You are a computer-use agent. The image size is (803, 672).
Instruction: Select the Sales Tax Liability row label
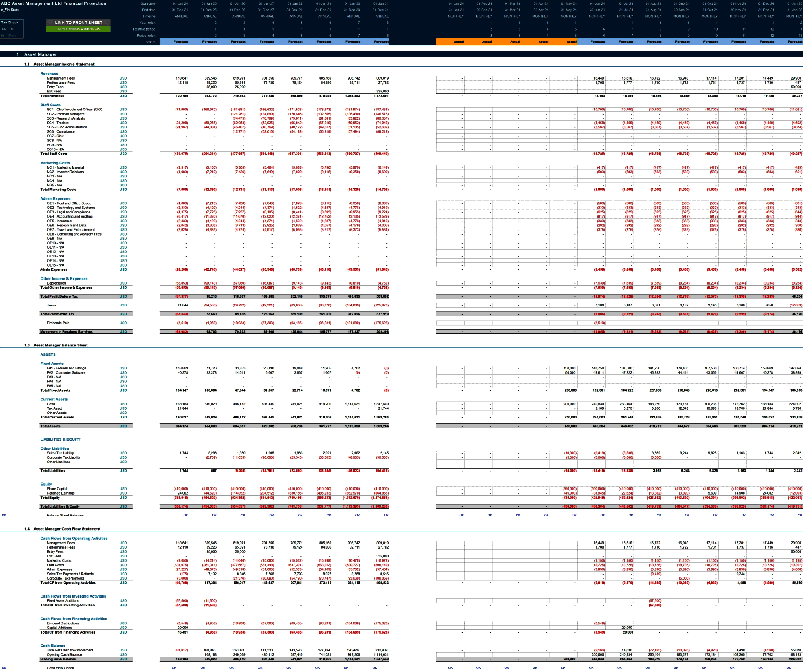60,453
